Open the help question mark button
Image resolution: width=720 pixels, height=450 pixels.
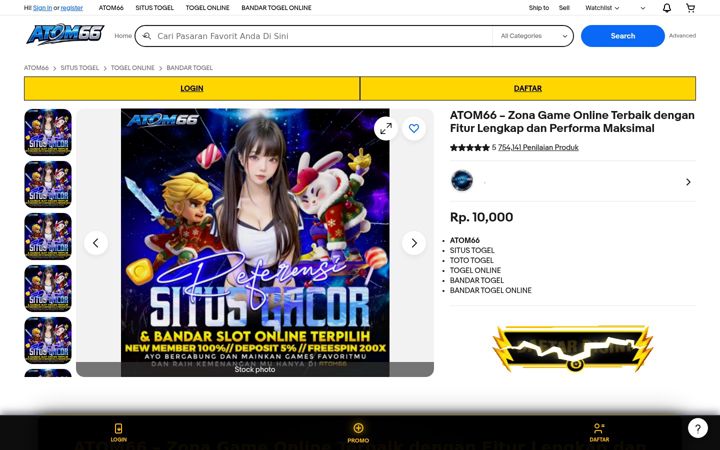tap(698, 428)
